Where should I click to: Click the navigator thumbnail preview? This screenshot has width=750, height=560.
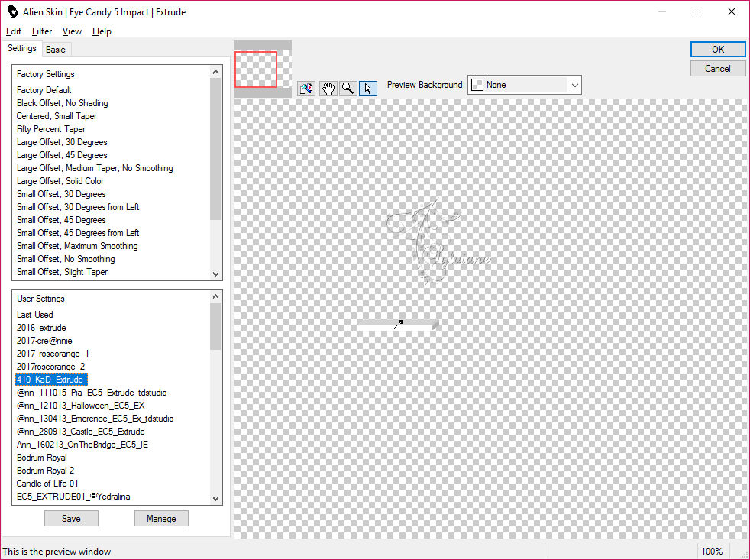pos(263,69)
